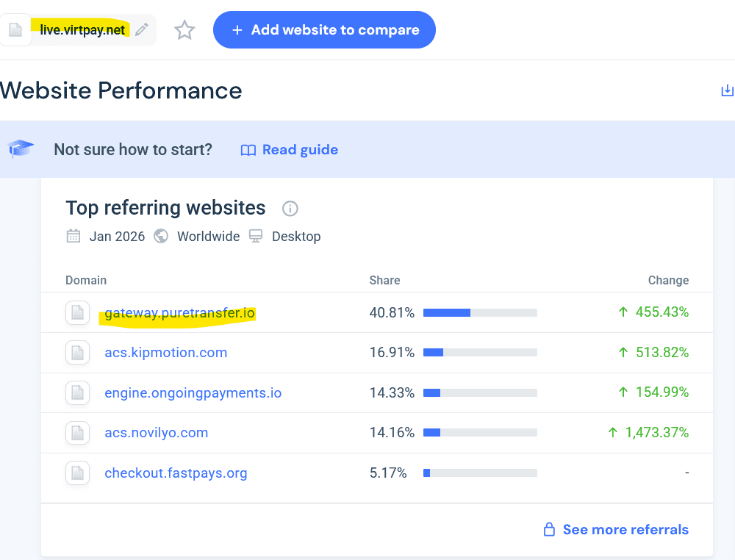Click See more referrals

pyautogui.click(x=625, y=529)
